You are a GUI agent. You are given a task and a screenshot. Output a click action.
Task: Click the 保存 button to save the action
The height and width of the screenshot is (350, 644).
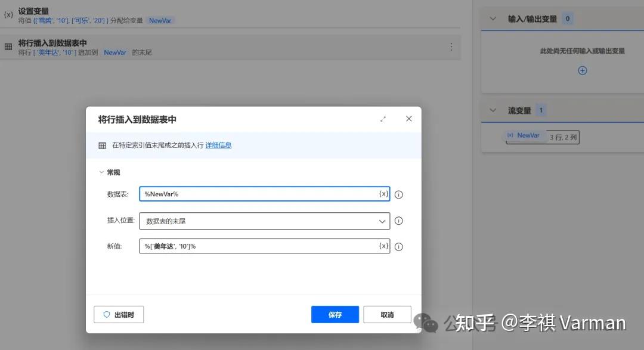coord(335,314)
